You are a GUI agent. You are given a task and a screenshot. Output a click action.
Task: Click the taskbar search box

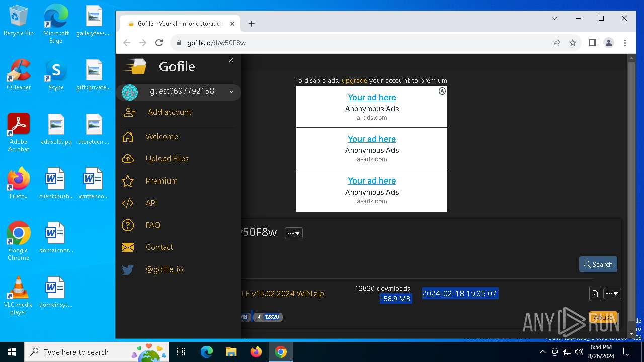(x=98, y=352)
